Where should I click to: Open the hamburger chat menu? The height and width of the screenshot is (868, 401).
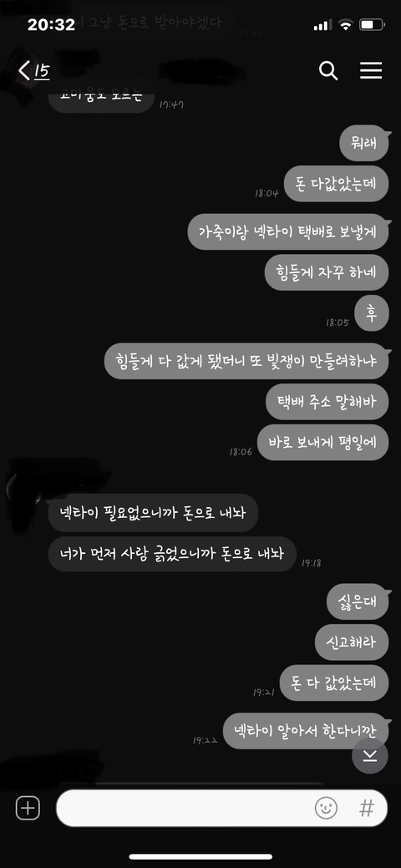371,70
